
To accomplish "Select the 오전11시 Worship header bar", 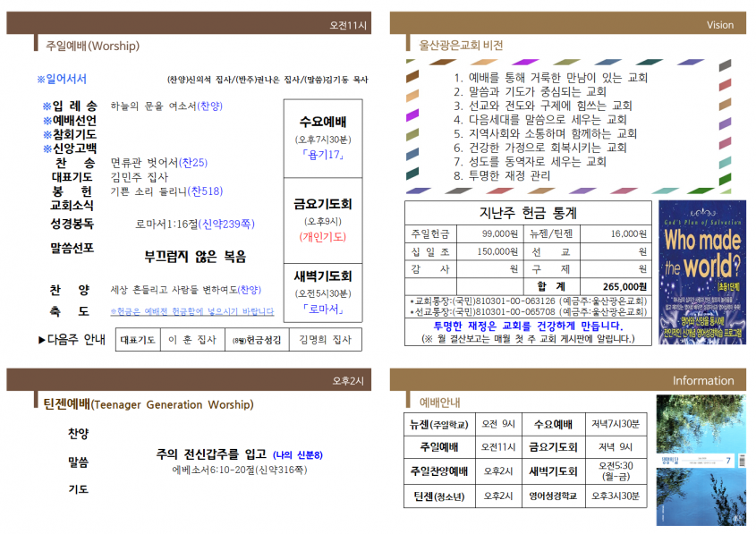I will [x=189, y=23].
